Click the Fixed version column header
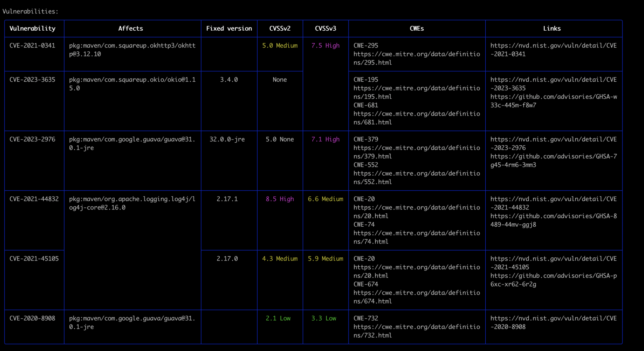The width and height of the screenshot is (644, 351). [229, 28]
